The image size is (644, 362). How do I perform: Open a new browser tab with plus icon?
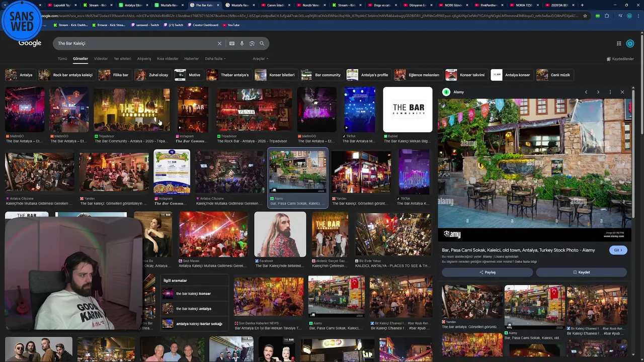coord(582,5)
